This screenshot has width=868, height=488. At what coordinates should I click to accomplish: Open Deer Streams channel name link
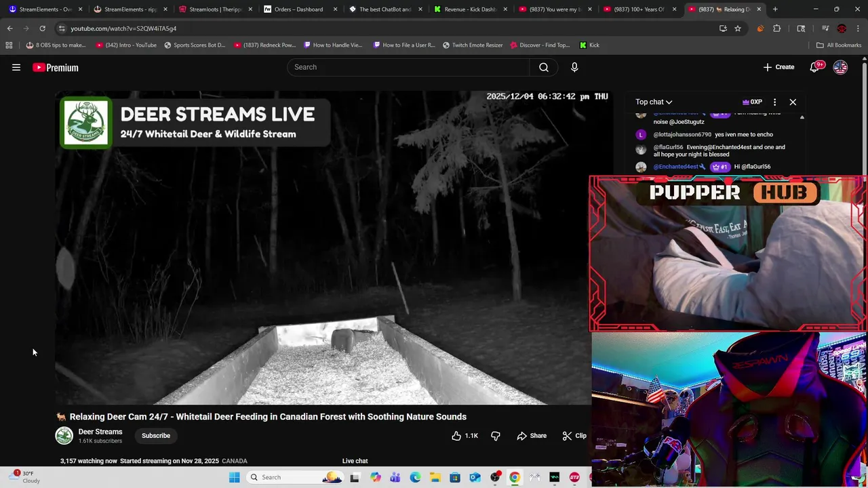tap(100, 432)
